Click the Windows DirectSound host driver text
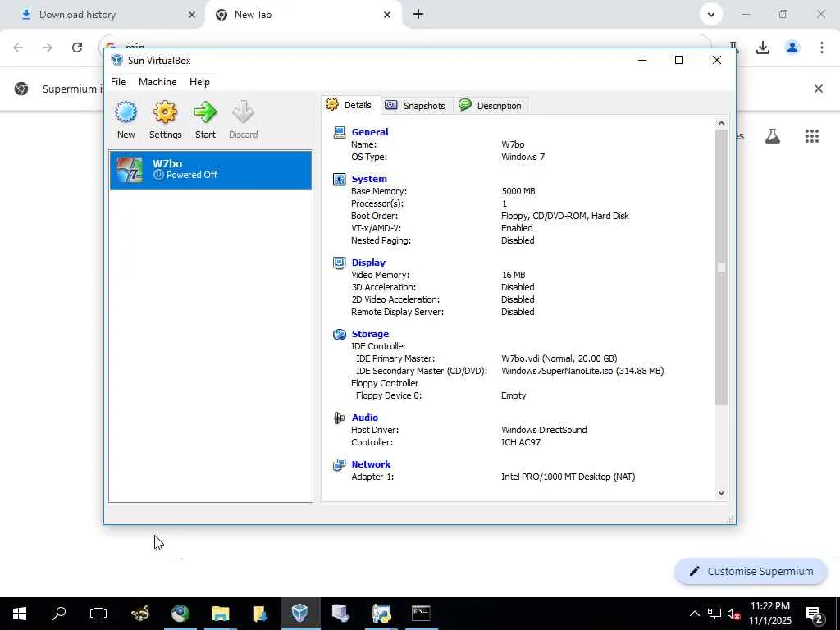Screen dimensions: 840x630 [x=544, y=430]
